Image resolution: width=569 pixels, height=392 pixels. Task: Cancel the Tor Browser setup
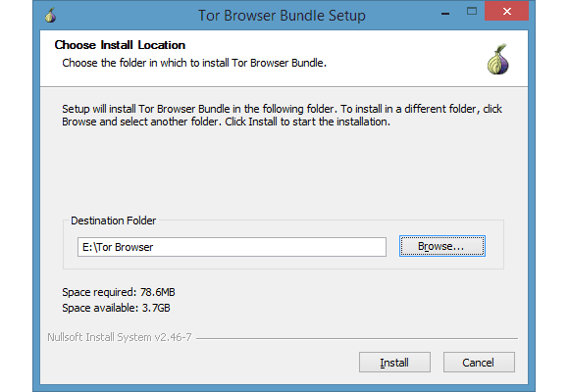point(479,363)
